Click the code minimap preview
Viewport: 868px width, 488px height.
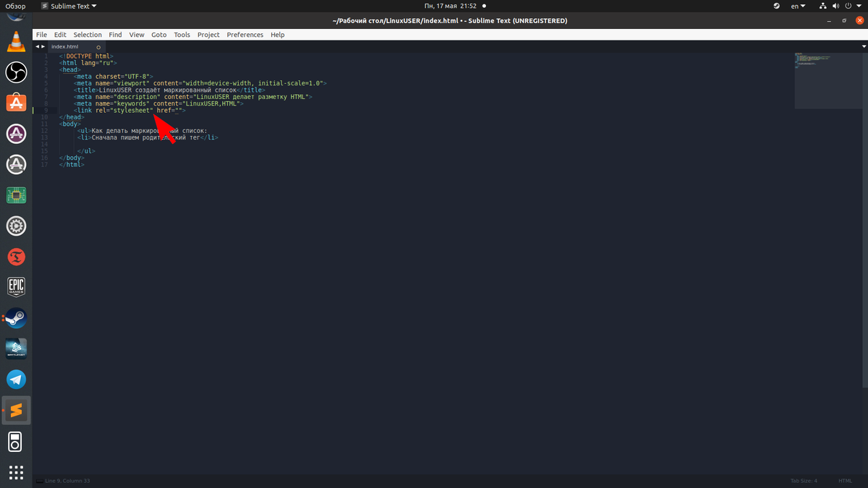[829, 80]
